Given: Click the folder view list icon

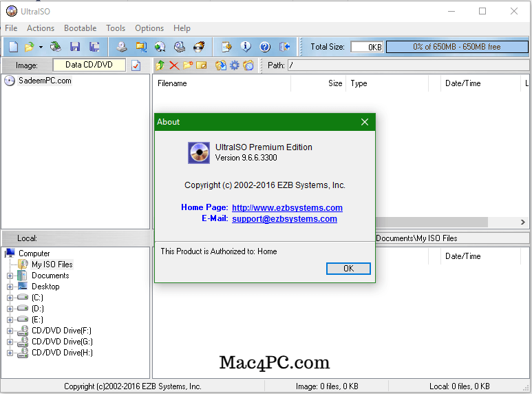Looking at the screenshot, I should [x=248, y=65].
